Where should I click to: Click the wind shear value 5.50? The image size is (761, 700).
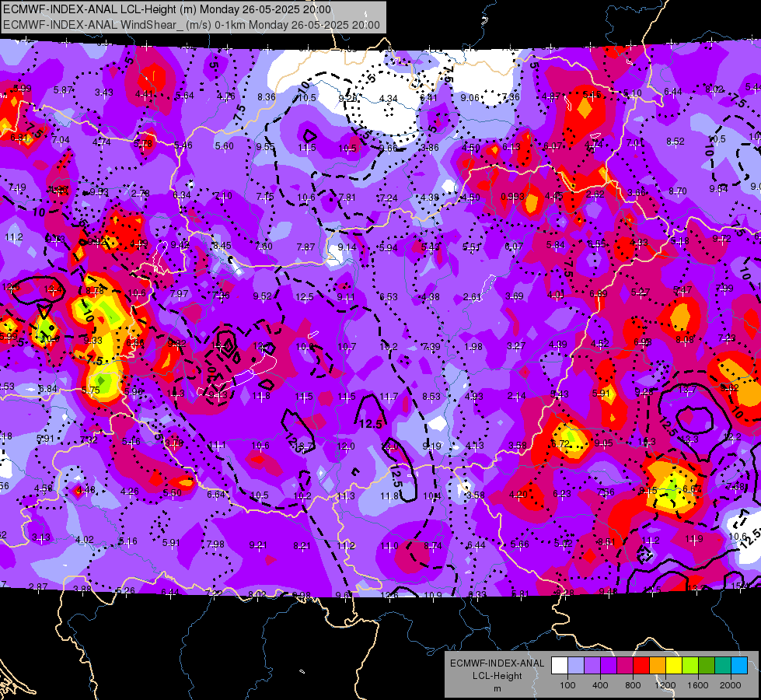(173, 492)
